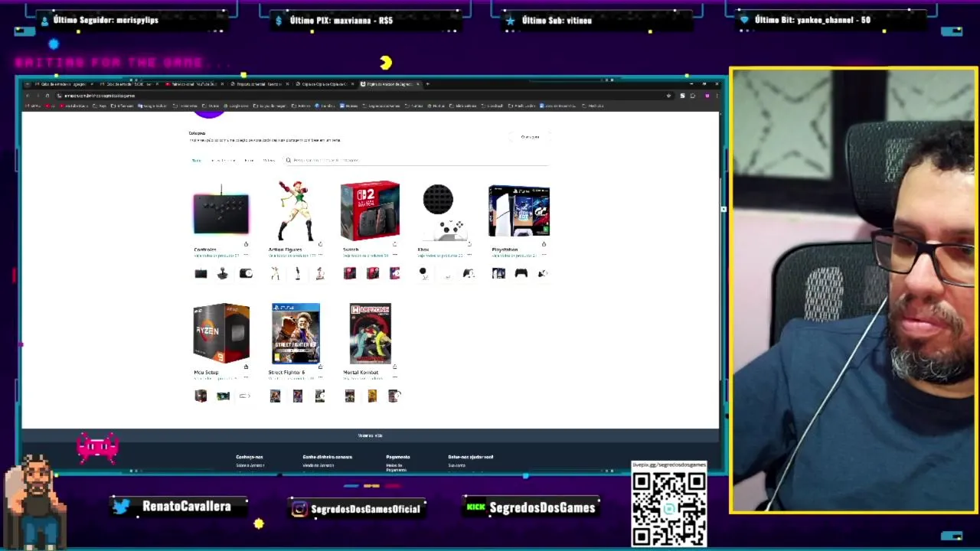Open the Warpzone Mortal Kombat book cover
This screenshot has width=980, height=551.
point(370,333)
